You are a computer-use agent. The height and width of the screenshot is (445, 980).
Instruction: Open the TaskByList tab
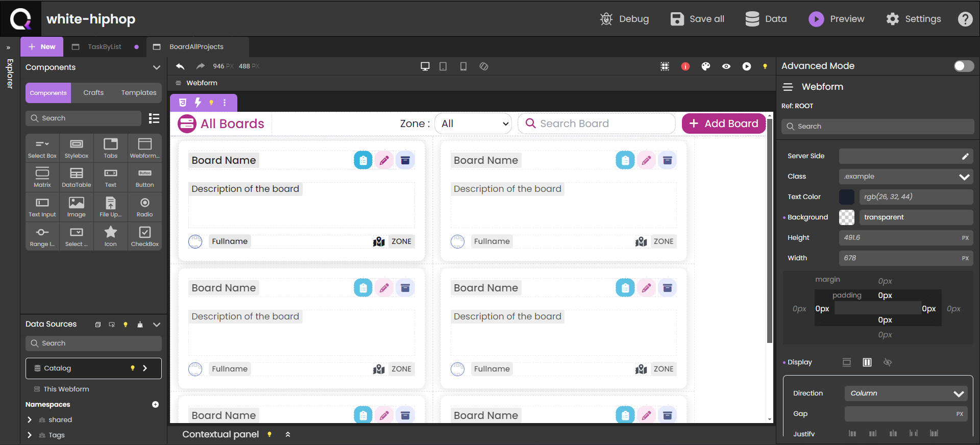point(104,47)
